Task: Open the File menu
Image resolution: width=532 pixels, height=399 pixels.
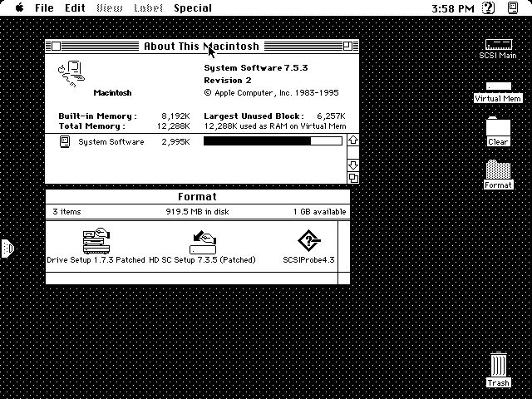Action: point(44,8)
